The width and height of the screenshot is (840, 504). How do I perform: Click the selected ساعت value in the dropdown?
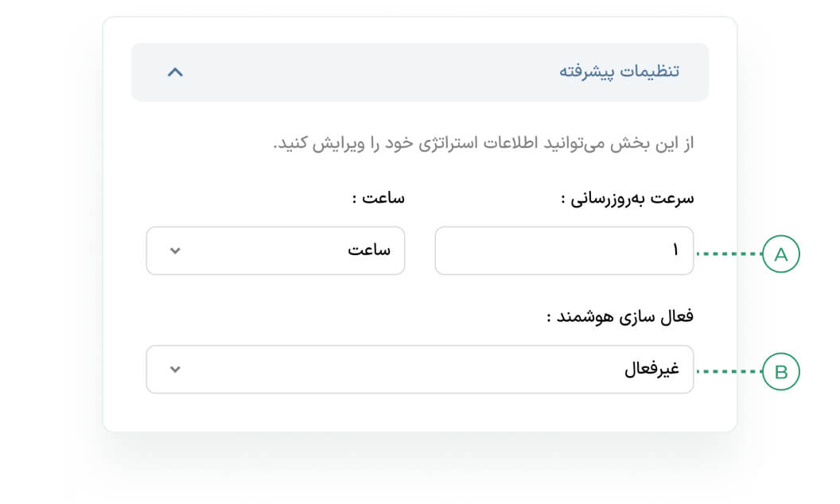point(369,250)
